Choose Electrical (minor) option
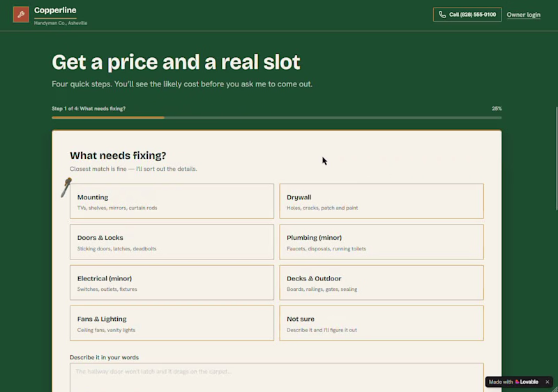Image resolution: width=558 pixels, height=392 pixels. 172,282
